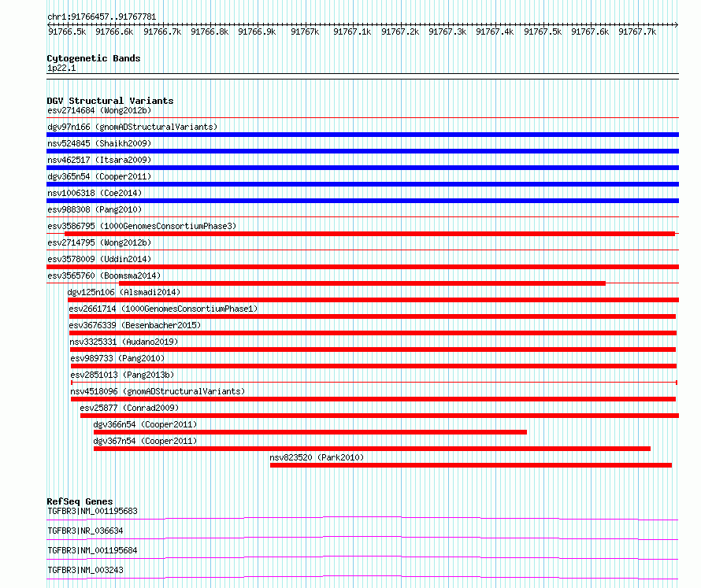Open TGFBR3|NM_003243 transcript label
This screenshot has height=588, width=701.
pos(85,570)
